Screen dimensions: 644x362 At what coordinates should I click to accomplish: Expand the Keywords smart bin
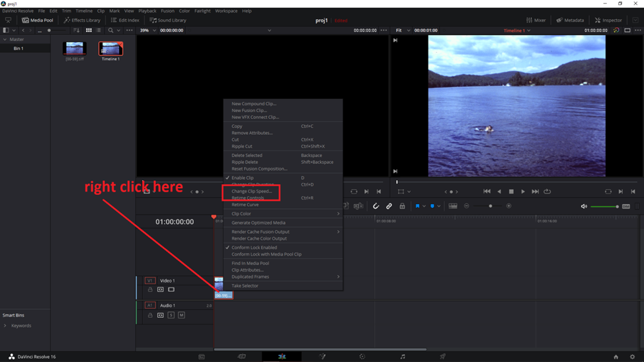[x=5, y=326]
